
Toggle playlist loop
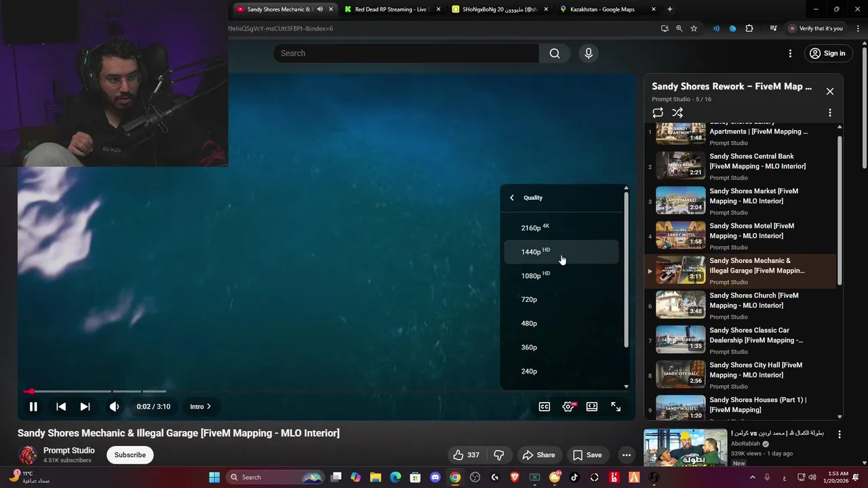coord(658,113)
